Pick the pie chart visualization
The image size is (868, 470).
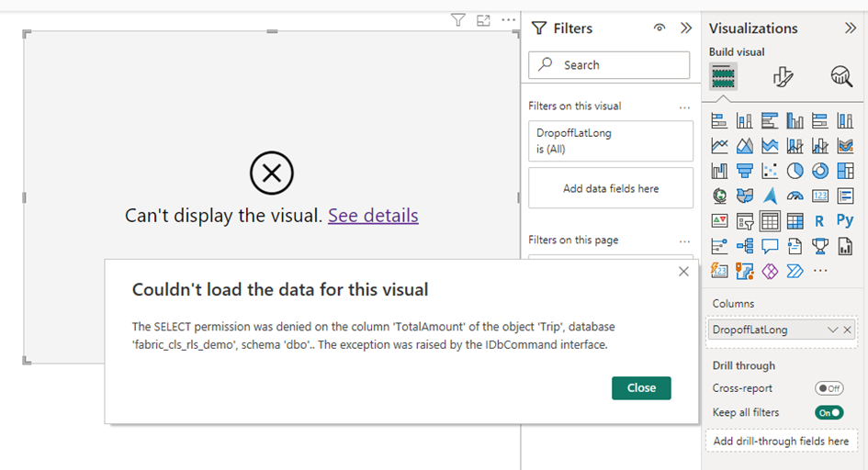(x=795, y=171)
